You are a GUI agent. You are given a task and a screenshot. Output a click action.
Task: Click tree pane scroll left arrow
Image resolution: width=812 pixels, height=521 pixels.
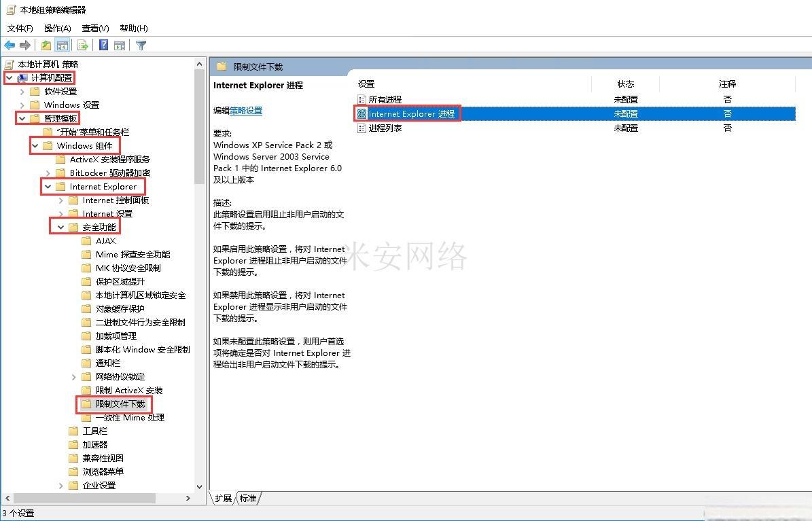point(7,498)
